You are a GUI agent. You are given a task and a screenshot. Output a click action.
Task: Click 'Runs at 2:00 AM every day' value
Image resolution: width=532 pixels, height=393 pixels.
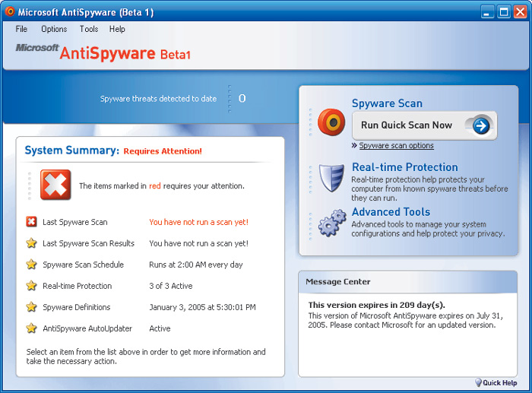(x=196, y=265)
